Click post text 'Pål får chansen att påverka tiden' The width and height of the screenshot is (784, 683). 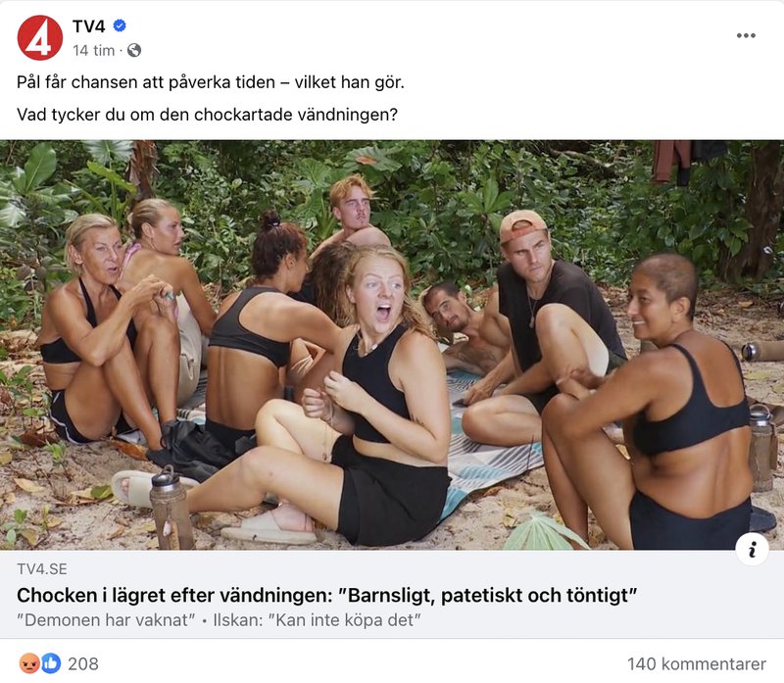click(x=146, y=82)
